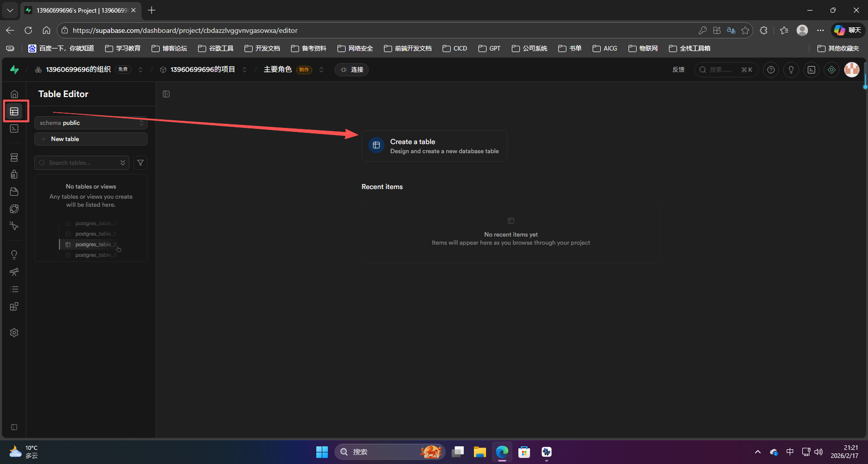Screen dimensions: 868x464
Task: Show hidden system tray icons
Action: [758, 452]
